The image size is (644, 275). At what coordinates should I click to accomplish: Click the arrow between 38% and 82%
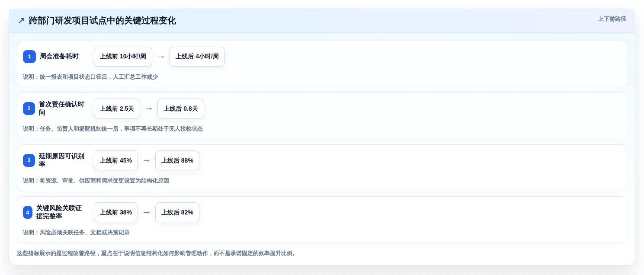point(147,212)
